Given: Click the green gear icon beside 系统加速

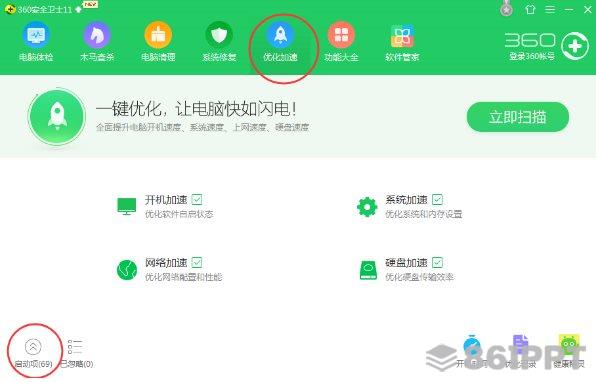Looking at the screenshot, I should [x=367, y=207].
